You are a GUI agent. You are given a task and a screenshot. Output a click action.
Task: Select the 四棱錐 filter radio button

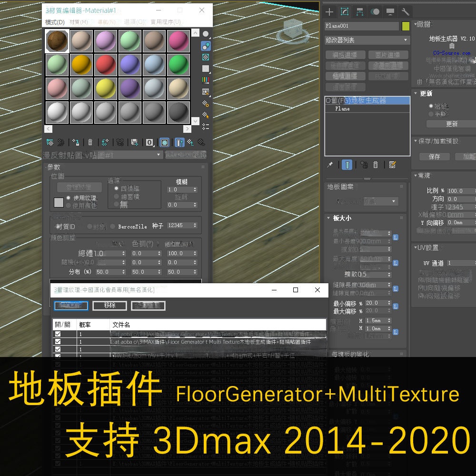coord(116,188)
